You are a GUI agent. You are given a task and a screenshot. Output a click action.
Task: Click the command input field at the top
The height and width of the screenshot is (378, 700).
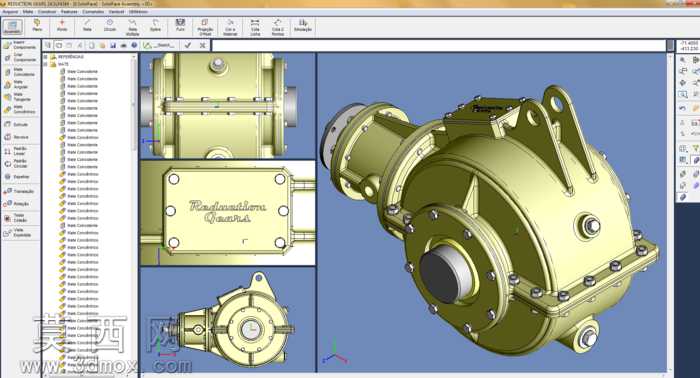point(439,45)
